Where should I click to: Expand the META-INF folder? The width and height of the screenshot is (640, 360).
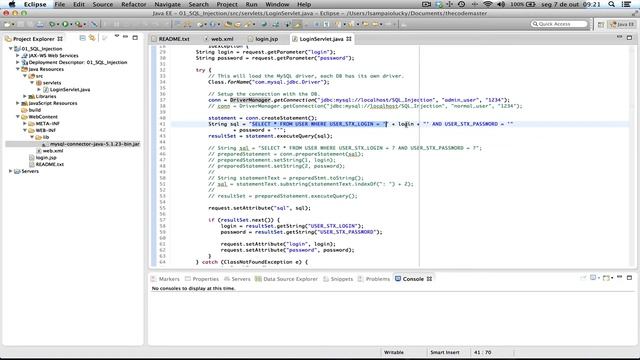click(x=25, y=123)
